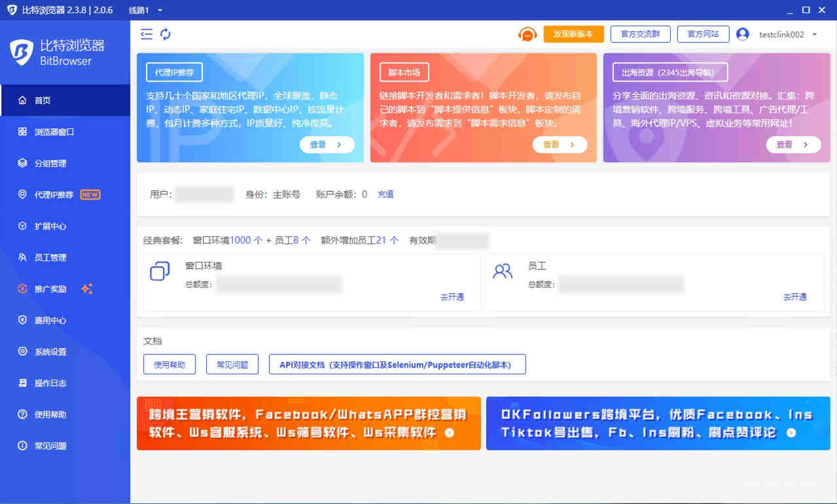This screenshot has width=837, height=504.
Task: Go to 首页 in the sidebar
Action: (65, 100)
